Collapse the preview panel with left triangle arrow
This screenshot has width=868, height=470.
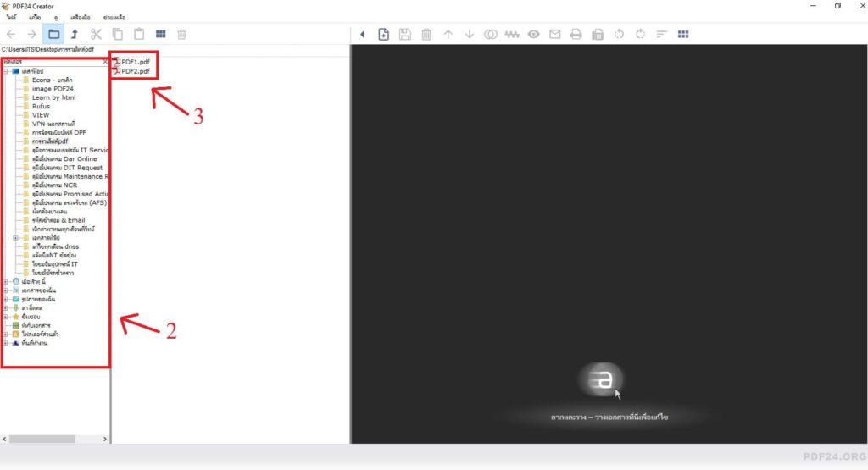(363, 35)
